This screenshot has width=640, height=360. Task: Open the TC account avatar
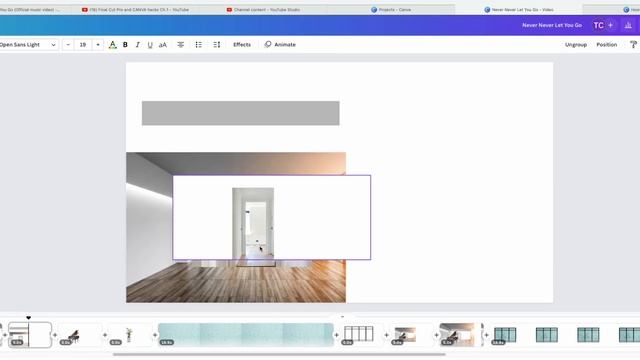[598, 25]
